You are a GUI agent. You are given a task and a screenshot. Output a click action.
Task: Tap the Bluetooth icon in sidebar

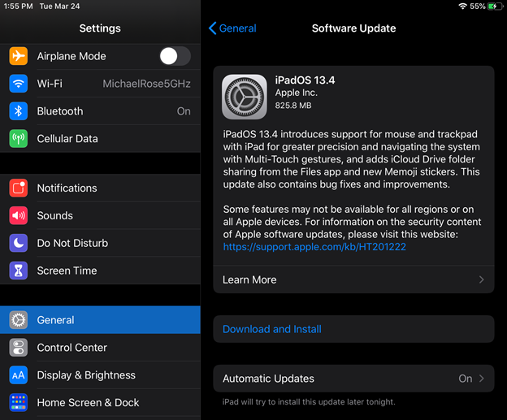pyautogui.click(x=19, y=111)
